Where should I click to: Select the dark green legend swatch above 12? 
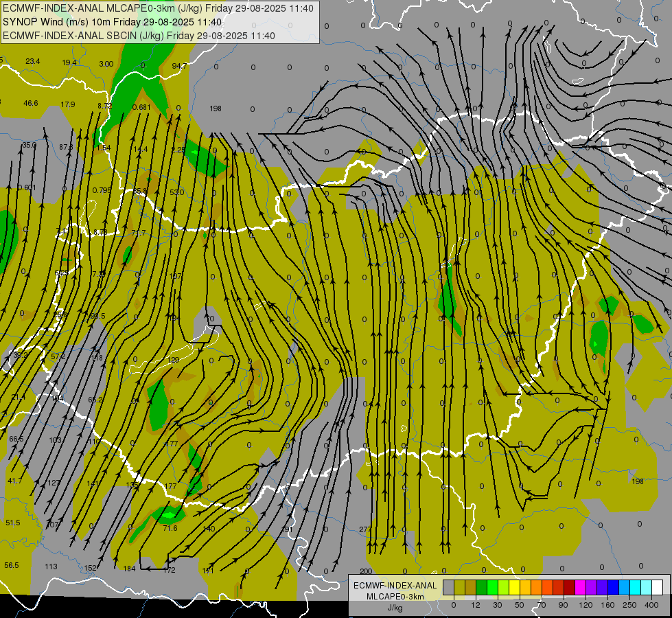pyautogui.click(x=481, y=588)
